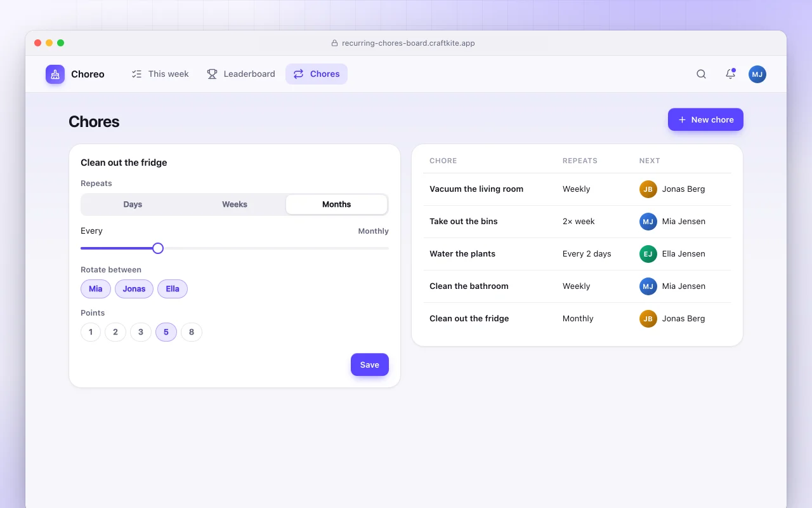812x508 pixels.
Task: Go to the This week tab
Action: [x=160, y=74]
